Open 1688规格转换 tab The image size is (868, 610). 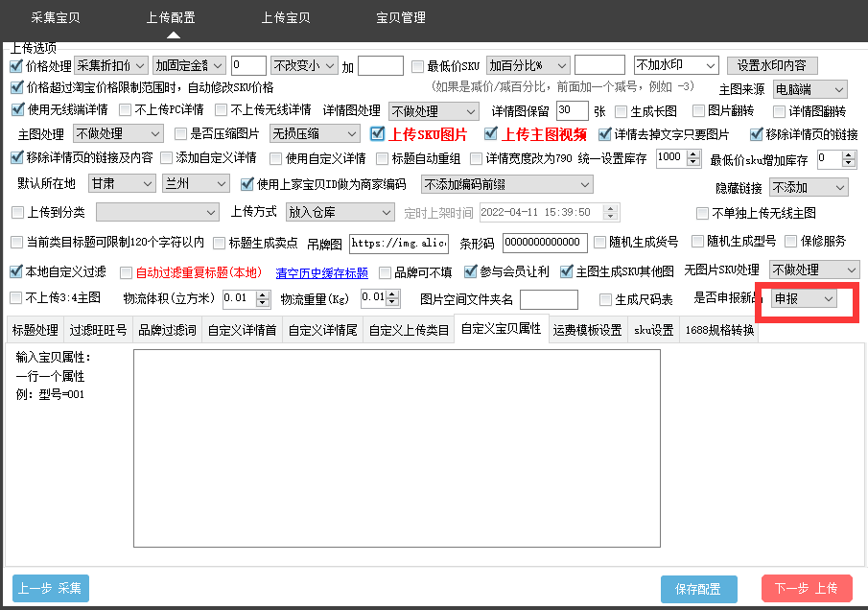[719, 331]
